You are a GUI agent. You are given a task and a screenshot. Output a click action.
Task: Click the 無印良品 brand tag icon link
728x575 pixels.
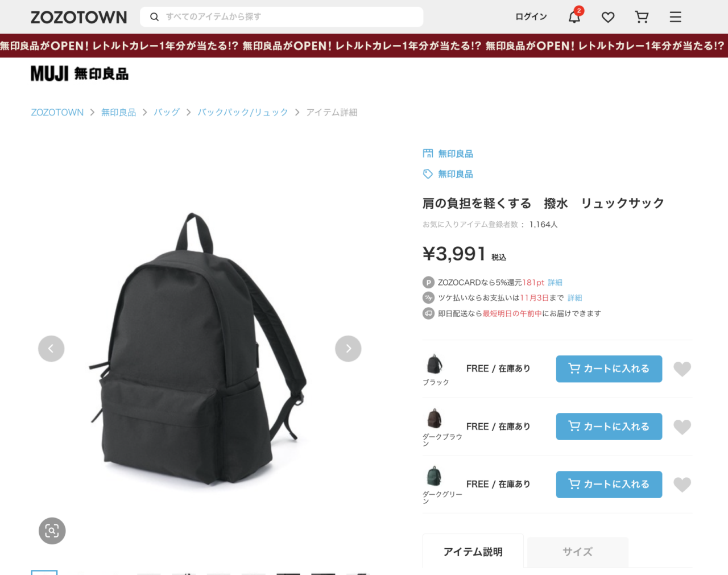click(448, 174)
